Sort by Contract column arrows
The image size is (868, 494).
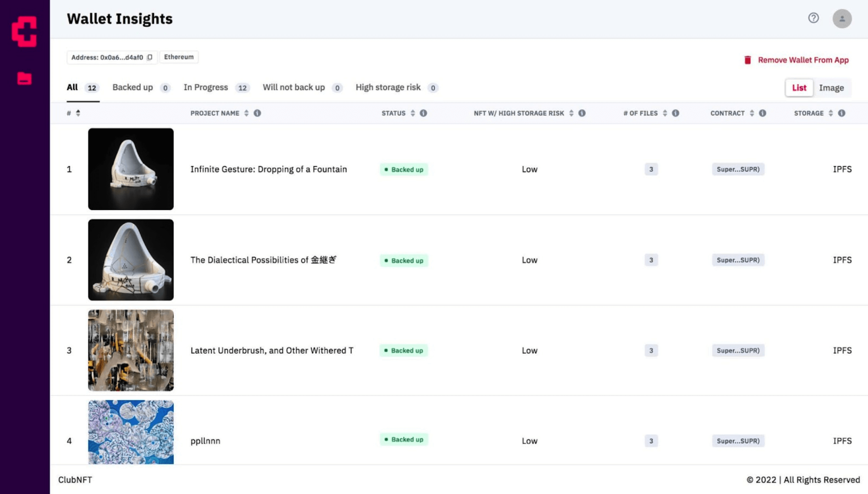752,113
